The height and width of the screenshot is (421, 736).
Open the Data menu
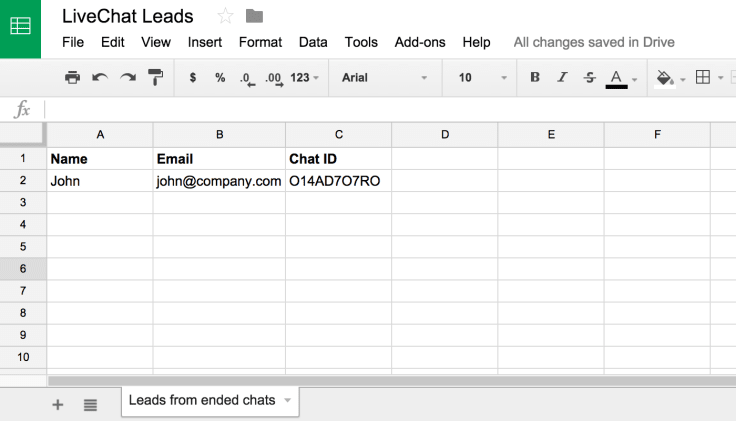pos(313,42)
